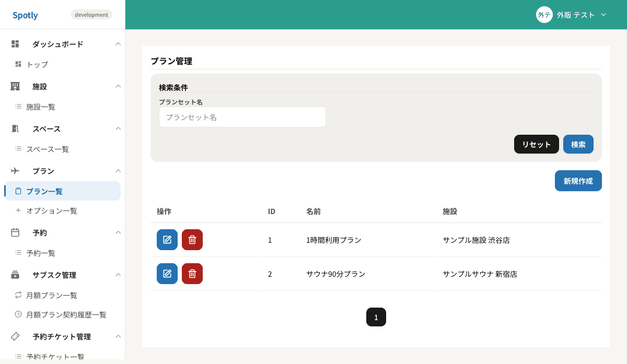Viewport: 627px width, 364px height.
Task: Collapse the 施設 section chevron
Action: click(x=118, y=86)
